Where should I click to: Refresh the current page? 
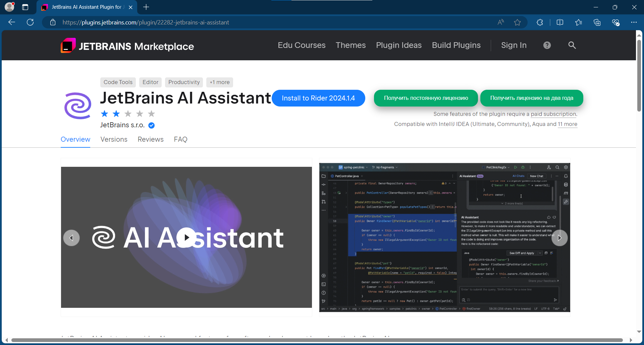[x=30, y=22]
